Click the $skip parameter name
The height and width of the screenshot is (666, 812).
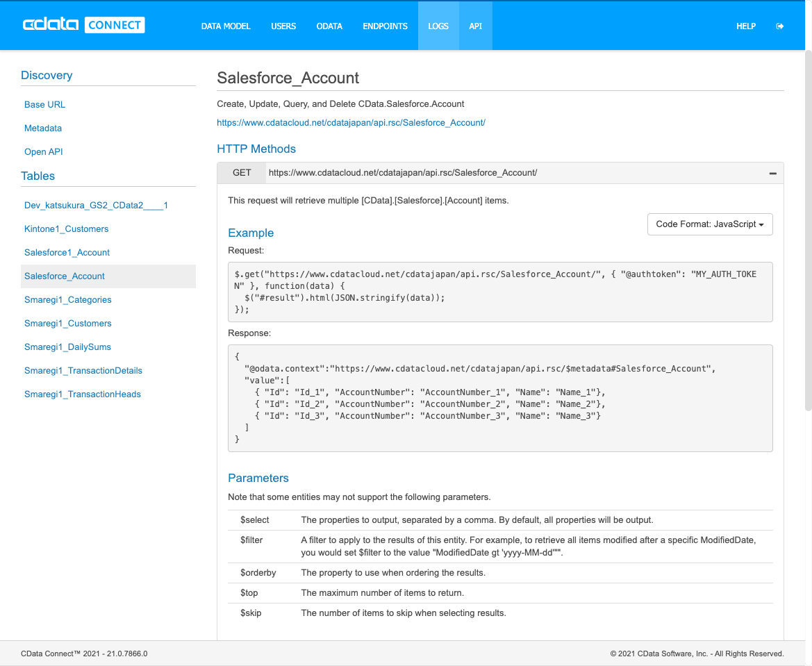251,613
